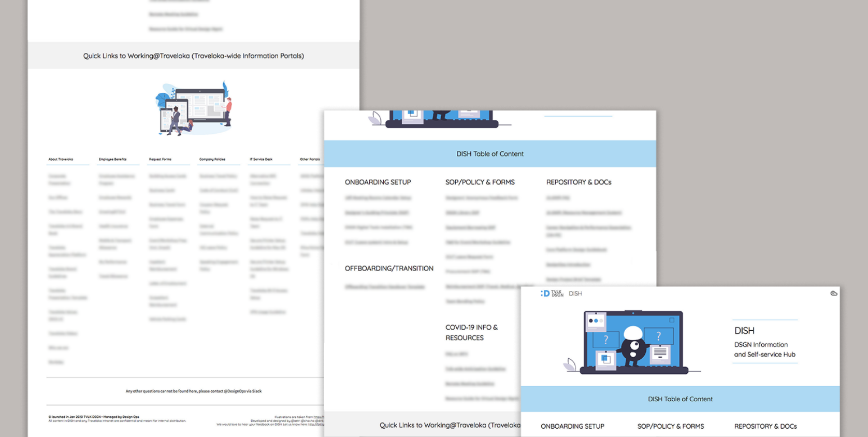This screenshot has width=868, height=437.
Task: Open SOP/POLICY & FORMS heading on the middle page
Action: coord(480,182)
